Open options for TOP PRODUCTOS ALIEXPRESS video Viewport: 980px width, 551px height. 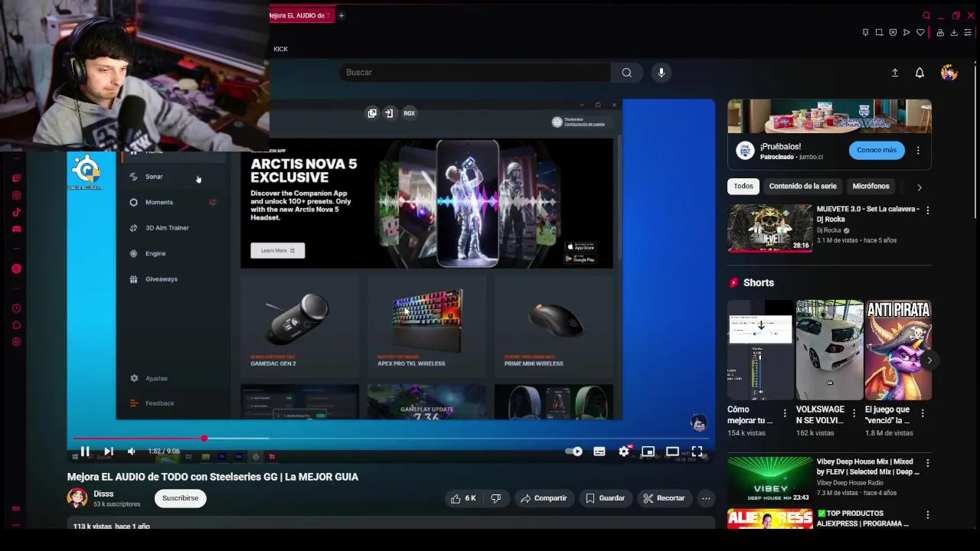(927, 515)
